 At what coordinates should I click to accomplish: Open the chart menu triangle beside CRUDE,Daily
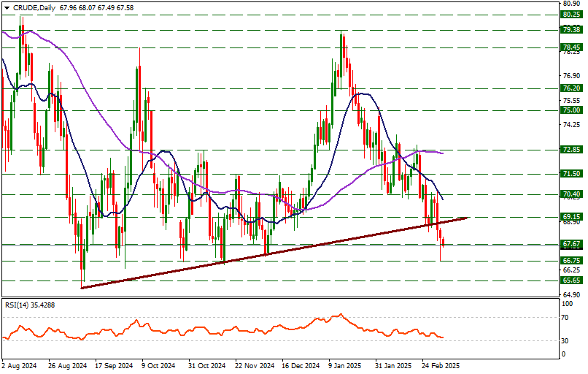(x=7, y=8)
